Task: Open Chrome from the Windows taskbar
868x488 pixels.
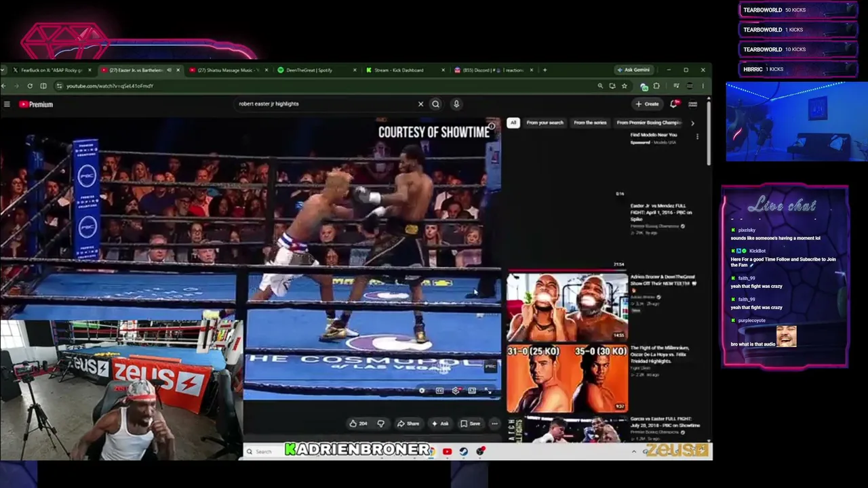Action: pos(432,451)
